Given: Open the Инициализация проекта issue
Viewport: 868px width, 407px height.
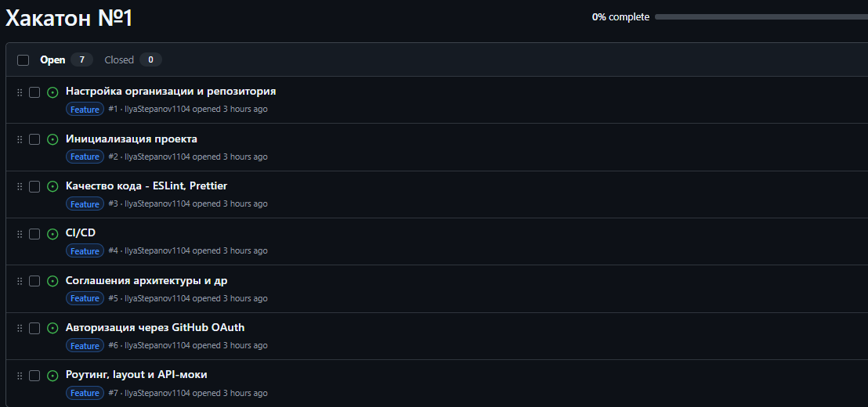Looking at the screenshot, I should point(131,139).
